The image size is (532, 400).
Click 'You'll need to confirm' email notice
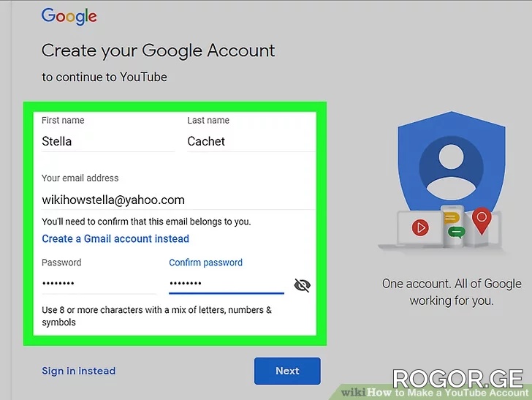pyautogui.click(x=146, y=222)
